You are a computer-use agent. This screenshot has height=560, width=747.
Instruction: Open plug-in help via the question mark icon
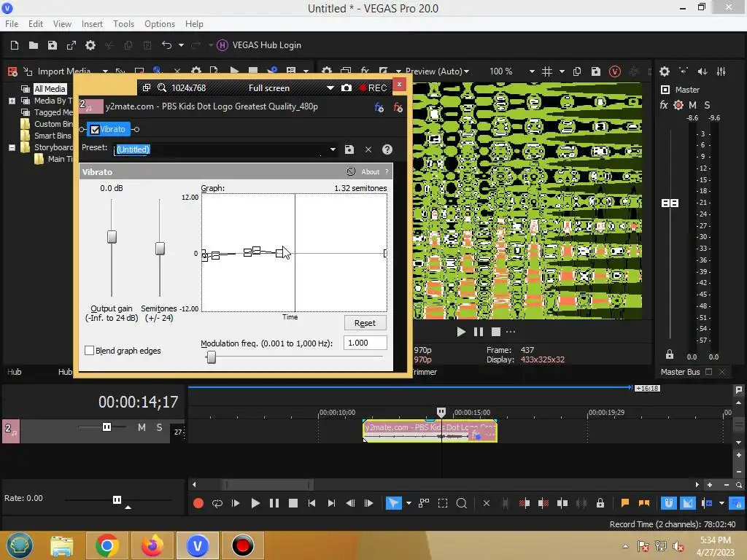(387, 149)
